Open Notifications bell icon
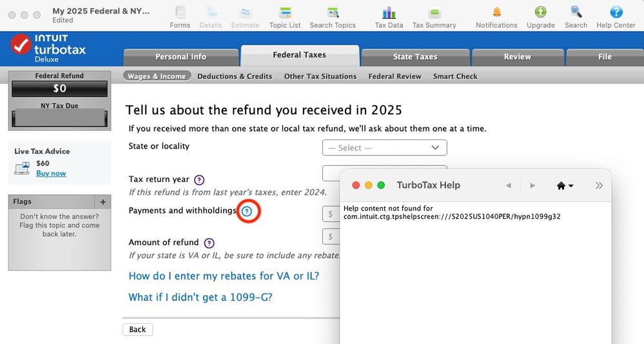The width and height of the screenshot is (644, 344). [496, 12]
